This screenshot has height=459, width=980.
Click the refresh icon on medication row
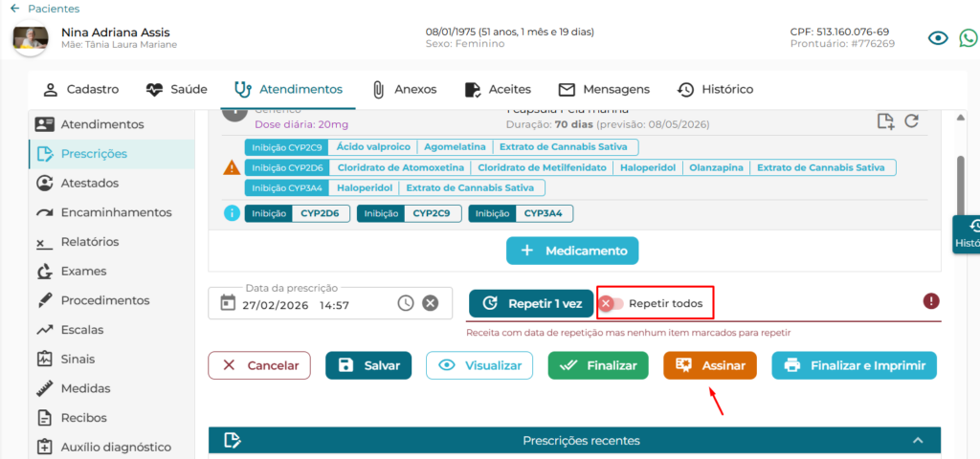tap(911, 120)
